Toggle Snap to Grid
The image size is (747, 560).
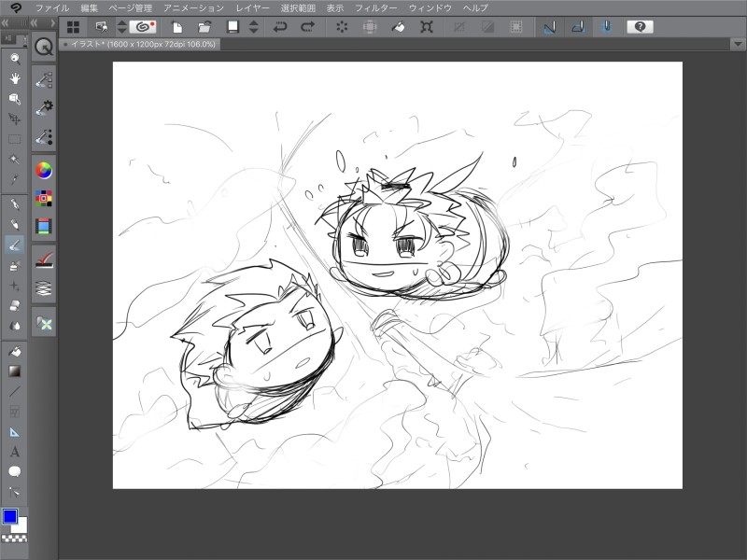pos(606,27)
